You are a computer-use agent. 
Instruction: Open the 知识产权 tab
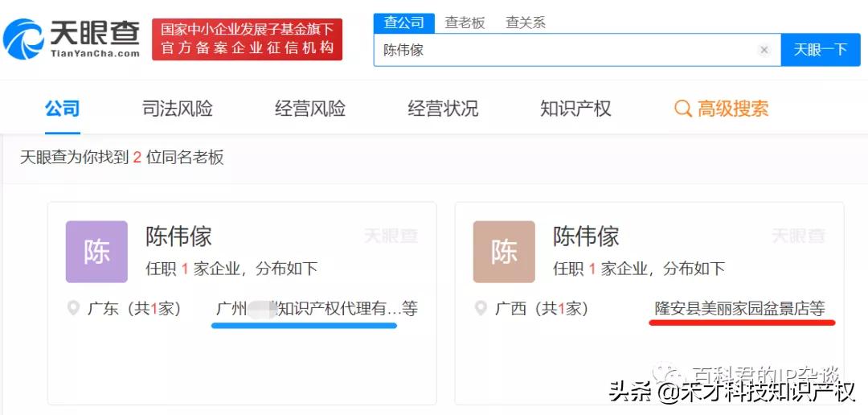coord(575,108)
